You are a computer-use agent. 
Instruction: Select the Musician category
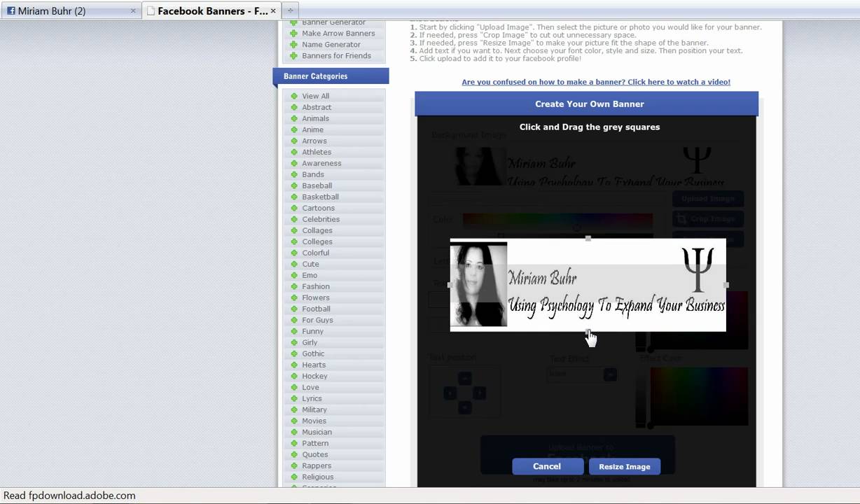pyautogui.click(x=317, y=432)
